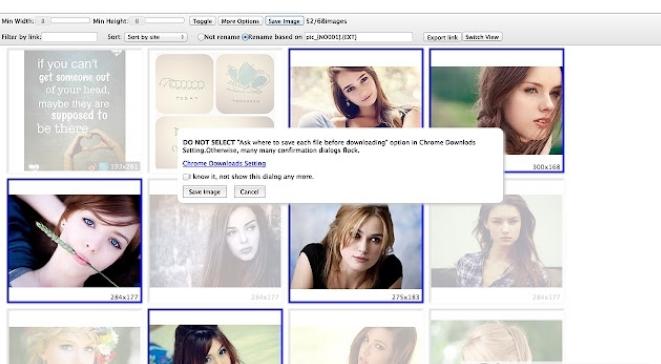This screenshot has width=661, height=364.
Task: Click the '52/68images' counter text
Action: (x=327, y=21)
